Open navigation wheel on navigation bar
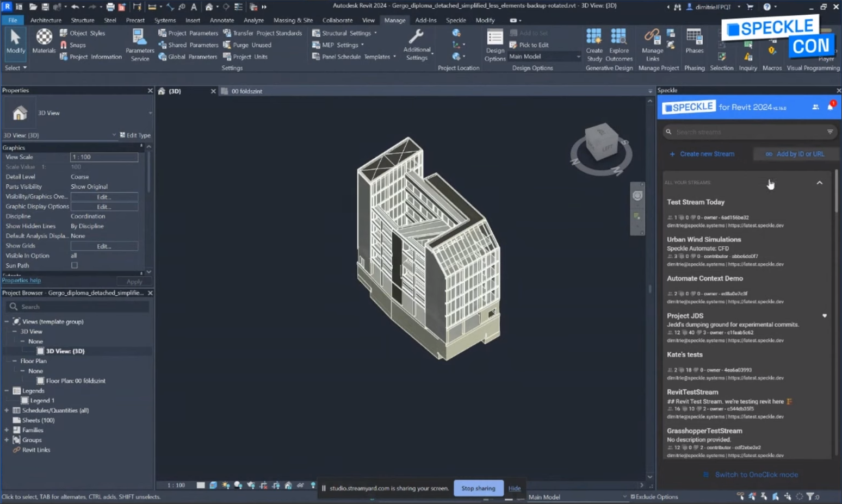842x504 pixels. click(x=637, y=196)
